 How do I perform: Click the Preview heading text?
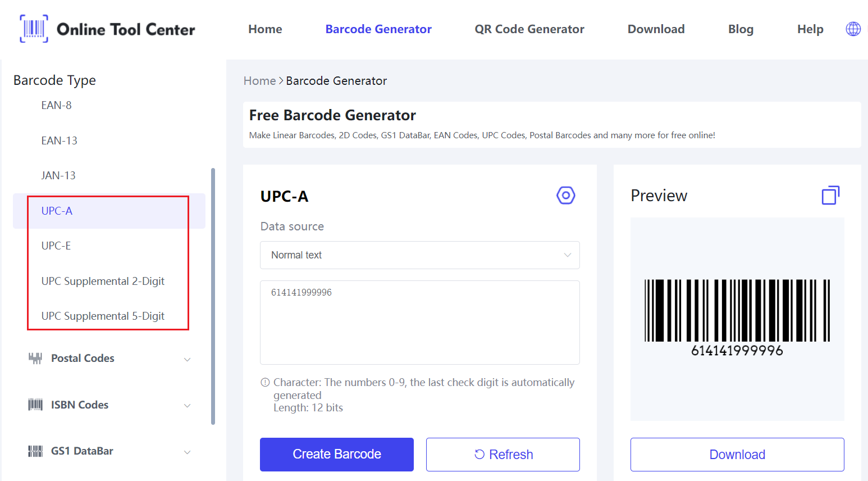[x=659, y=196]
